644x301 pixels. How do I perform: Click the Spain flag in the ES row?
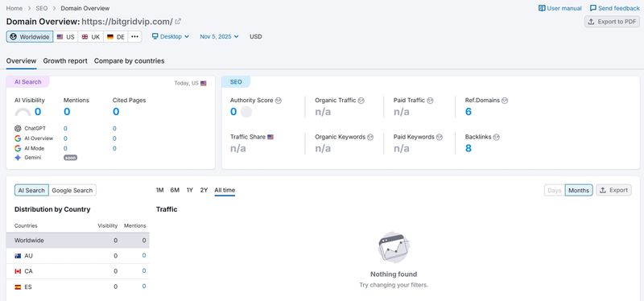(x=18, y=287)
